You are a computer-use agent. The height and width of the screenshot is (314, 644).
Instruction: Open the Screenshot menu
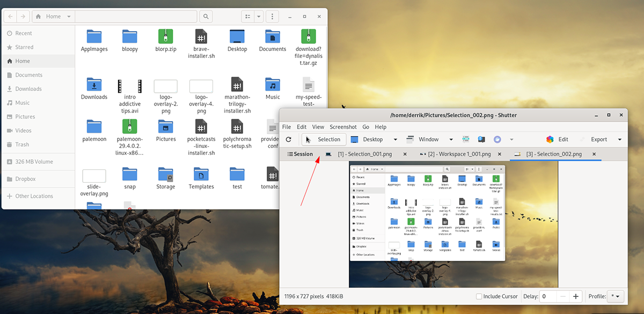tap(343, 127)
